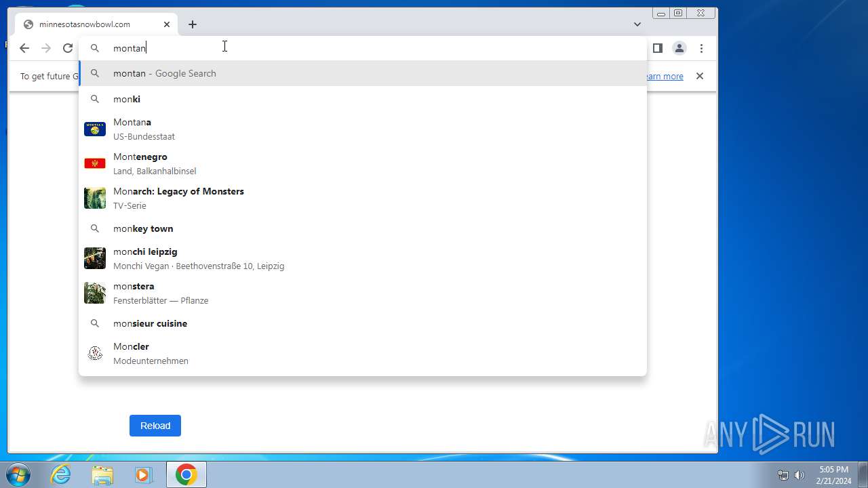The image size is (868, 488).
Task: Pick the 'monkey town' suggestion
Action: click(363, 228)
